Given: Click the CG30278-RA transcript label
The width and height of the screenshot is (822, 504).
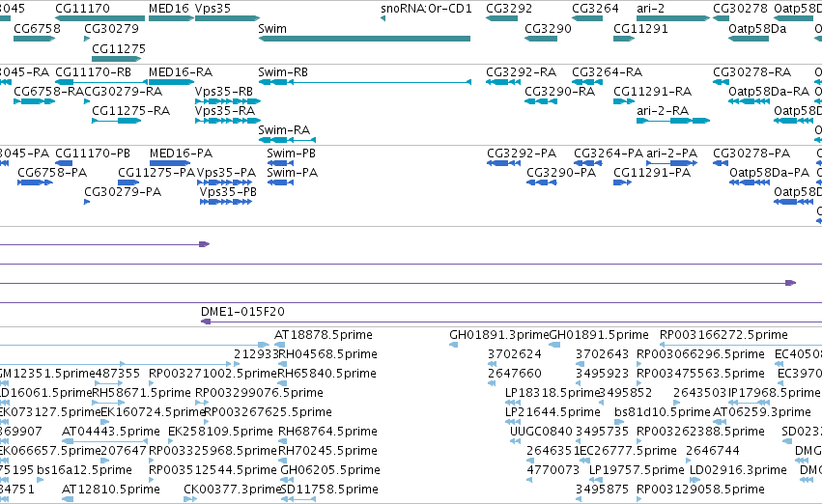Looking at the screenshot, I should coord(751,71).
